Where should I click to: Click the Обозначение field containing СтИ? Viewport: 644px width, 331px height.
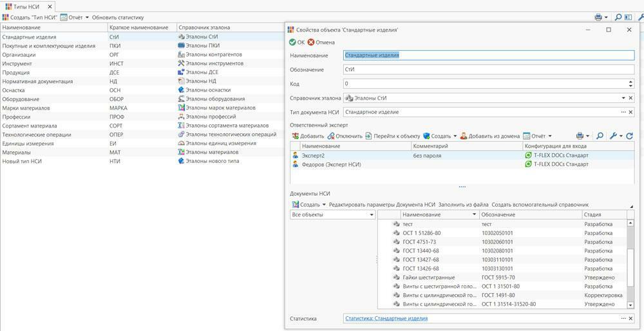489,70
